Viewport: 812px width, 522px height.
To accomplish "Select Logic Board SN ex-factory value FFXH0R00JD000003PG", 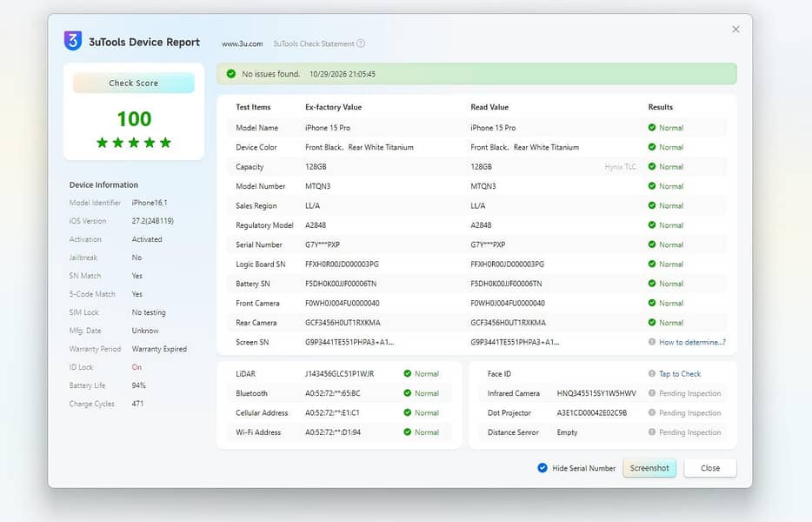I will pyautogui.click(x=342, y=264).
